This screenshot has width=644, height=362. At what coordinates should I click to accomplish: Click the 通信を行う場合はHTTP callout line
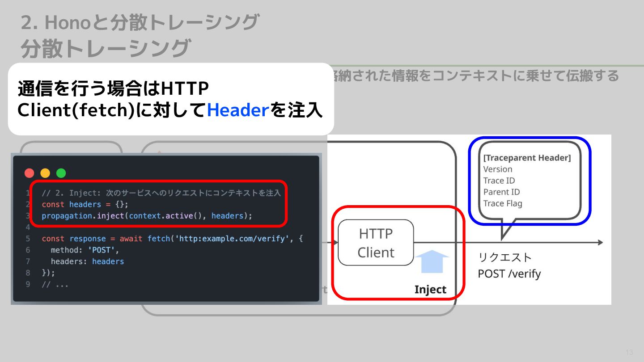pyautogui.click(x=113, y=89)
